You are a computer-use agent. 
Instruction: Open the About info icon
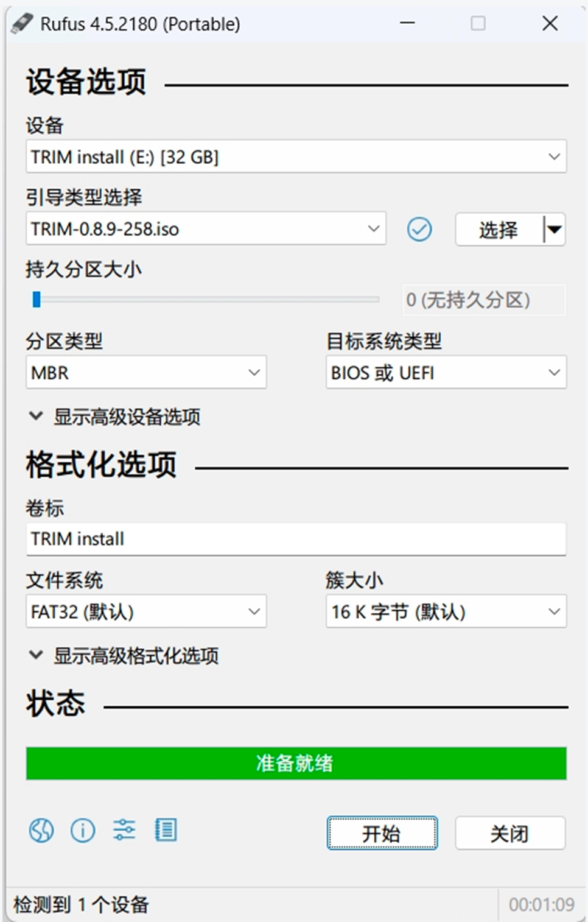(83, 830)
